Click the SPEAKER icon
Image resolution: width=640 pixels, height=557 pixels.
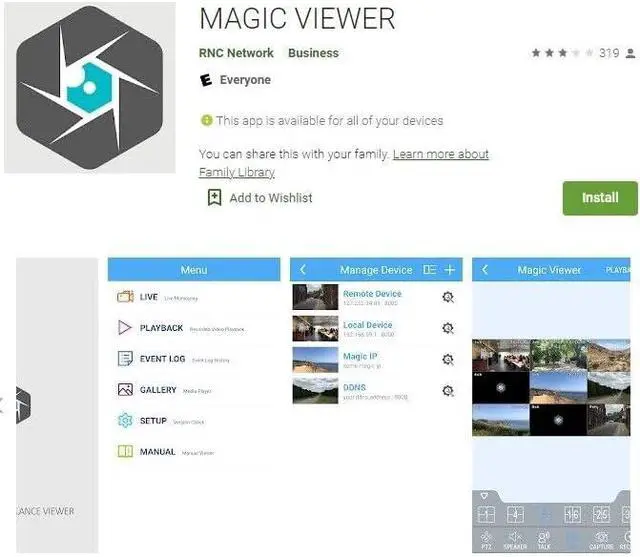click(515, 540)
